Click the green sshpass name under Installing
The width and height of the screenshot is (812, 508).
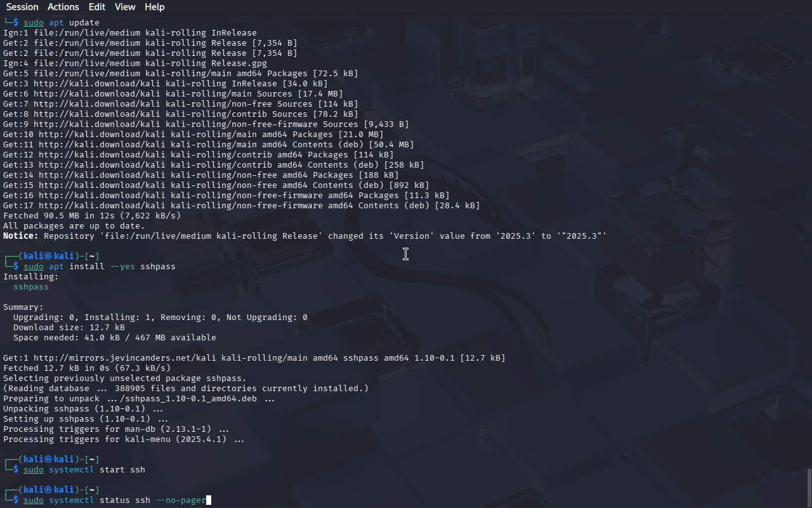pos(31,287)
